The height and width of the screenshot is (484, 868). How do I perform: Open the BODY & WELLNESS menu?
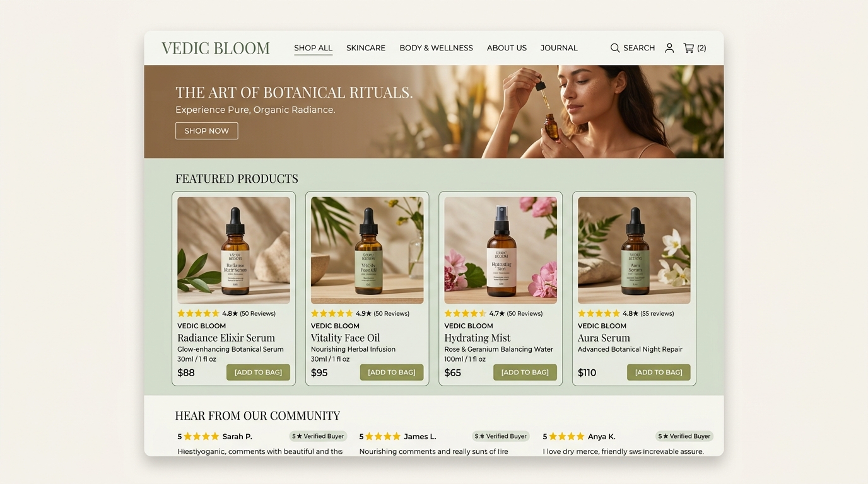pyautogui.click(x=436, y=48)
